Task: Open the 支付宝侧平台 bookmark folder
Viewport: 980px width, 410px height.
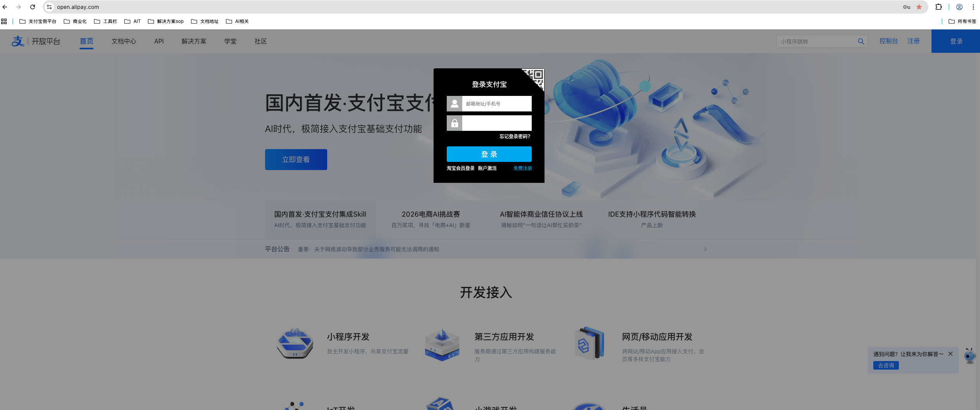Action: click(x=38, y=21)
